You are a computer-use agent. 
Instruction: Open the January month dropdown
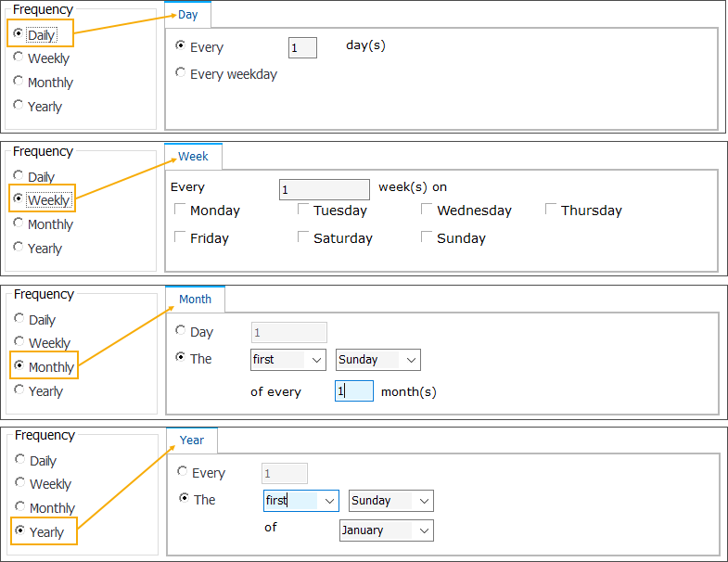point(387,530)
